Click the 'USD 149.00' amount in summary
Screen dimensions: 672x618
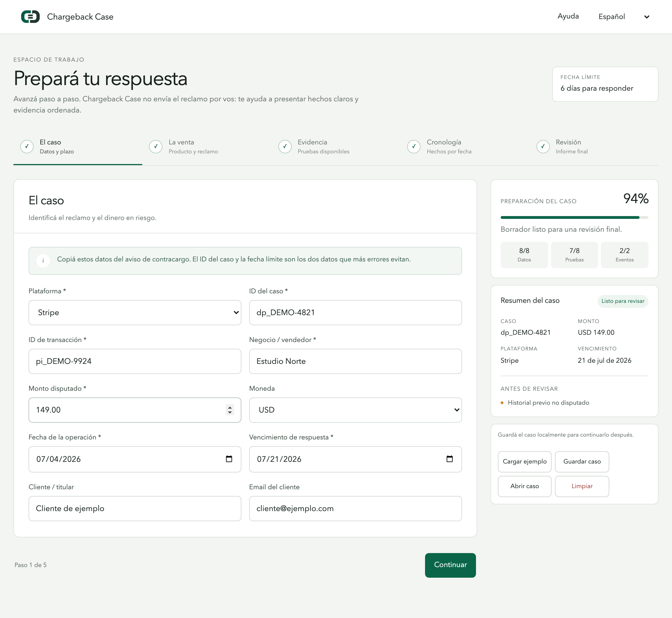pos(596,333)
